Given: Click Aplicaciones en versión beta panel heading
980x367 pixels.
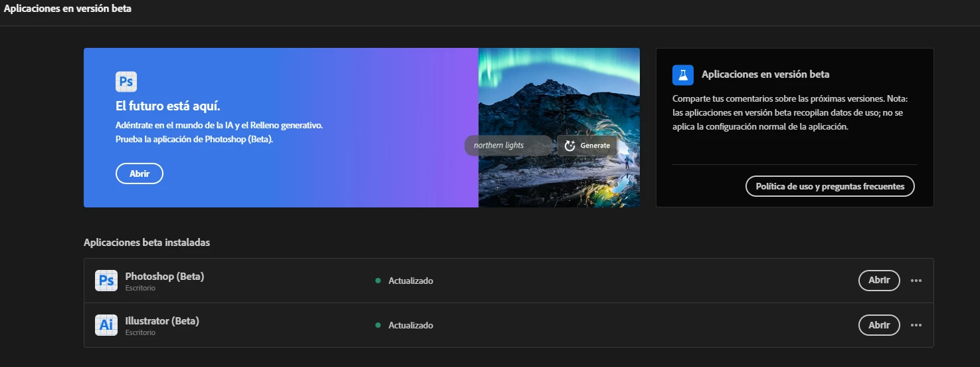Looking at the screenshot, I should click(x=765, y=74).
